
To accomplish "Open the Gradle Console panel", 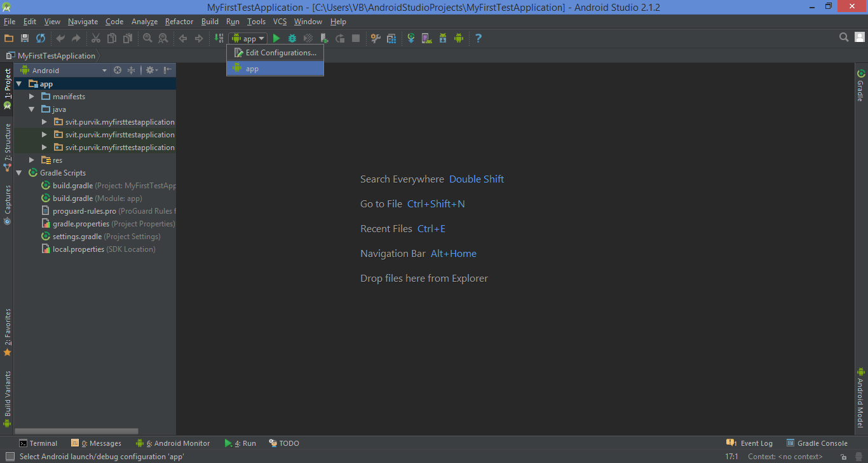I will (x=817, y=443).
